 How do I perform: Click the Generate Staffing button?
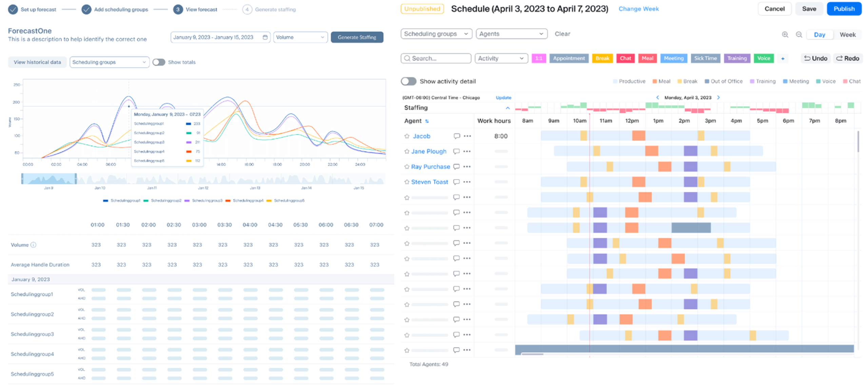357,37
